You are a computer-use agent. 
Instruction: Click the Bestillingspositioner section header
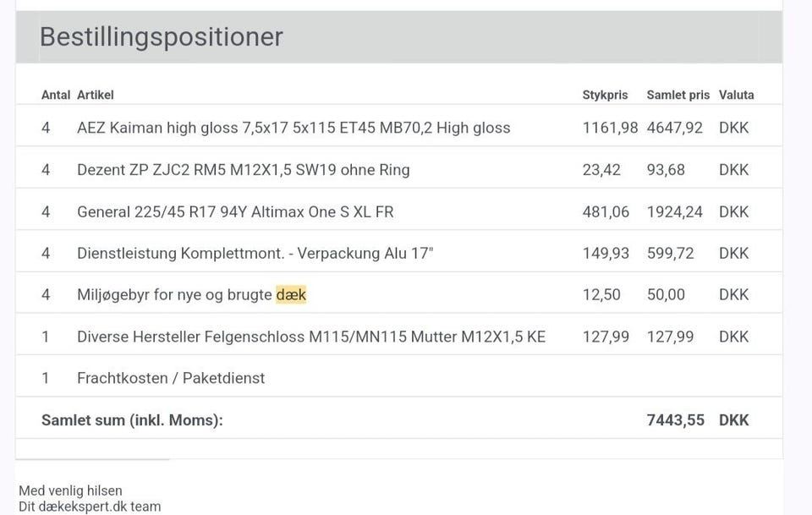(162, 37)
